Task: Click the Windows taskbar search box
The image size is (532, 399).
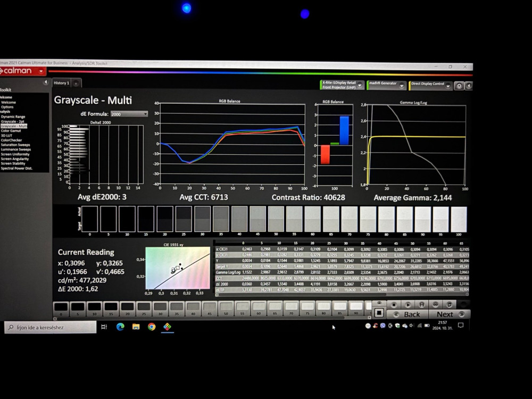Action: pyautogui.click(x=51, y=327)
